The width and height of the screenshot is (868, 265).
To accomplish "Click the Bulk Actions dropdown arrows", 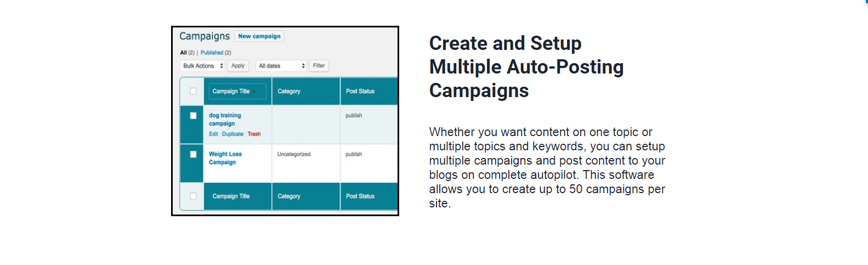I will pos(222,66).
